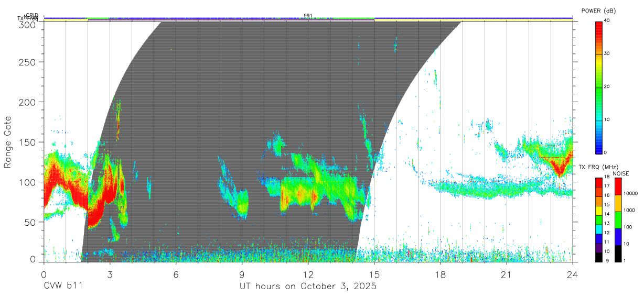Click the 0 label on POWER colorbar
Viewport: 644px width, 297px height.
tap(605, 152)
